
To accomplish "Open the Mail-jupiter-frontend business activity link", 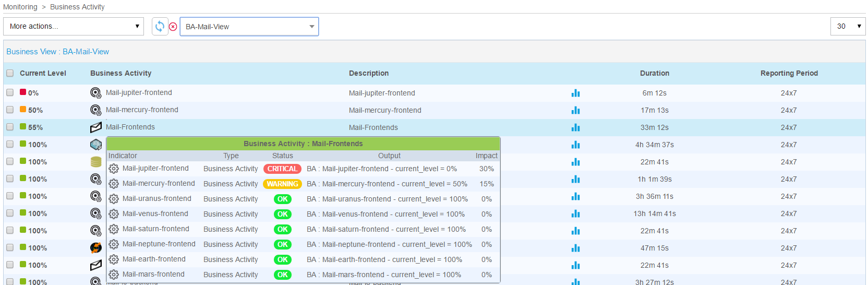I will click(x=139, y=92).
